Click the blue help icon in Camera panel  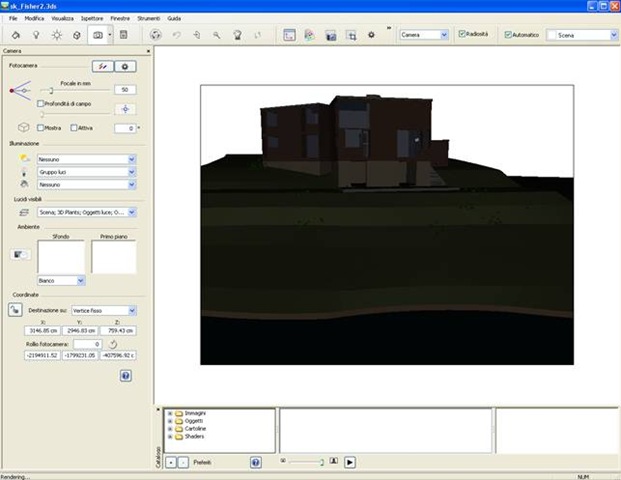click(x=126, y=375)
